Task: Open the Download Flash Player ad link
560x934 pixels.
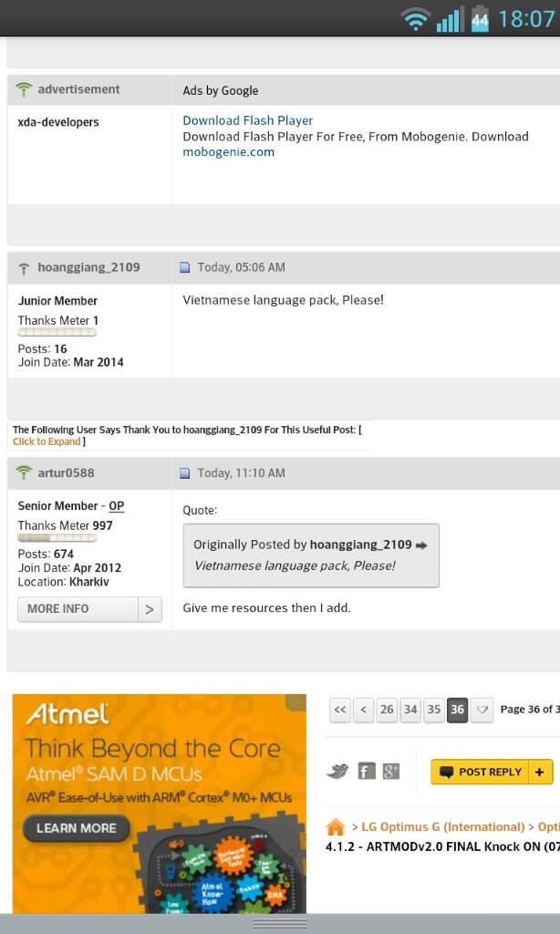Action: [x=248, y=120]
